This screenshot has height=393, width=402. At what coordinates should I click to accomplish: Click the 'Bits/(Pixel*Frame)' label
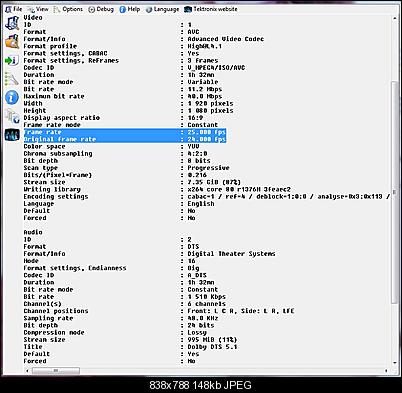pyautogui.click(x=57, y=175)
